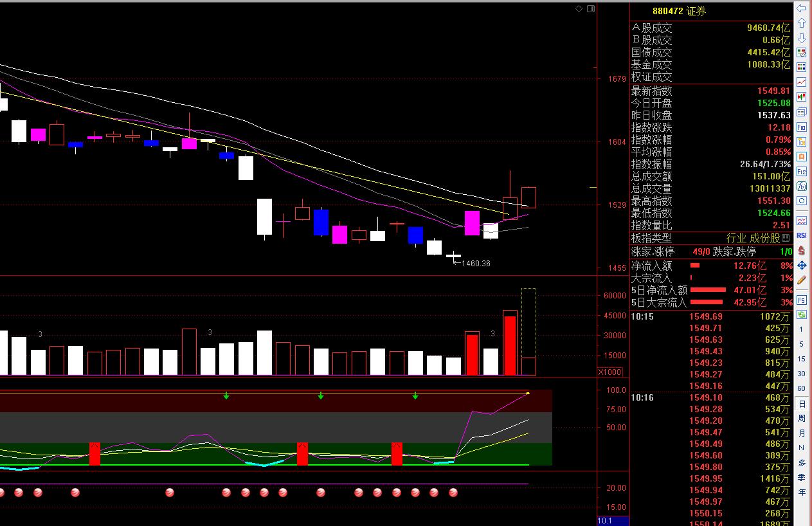Open the RSI indicator icon
The width and height of the screenshot is (812, 526).
(801, 235)
